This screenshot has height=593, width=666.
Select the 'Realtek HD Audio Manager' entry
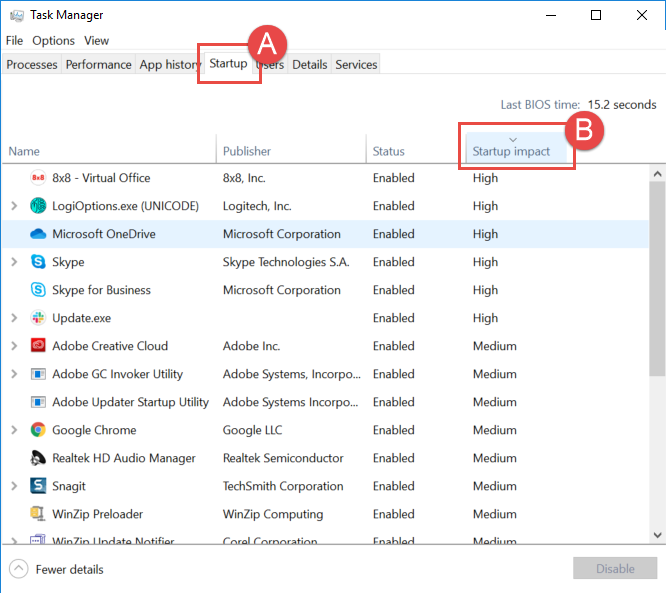124,458
